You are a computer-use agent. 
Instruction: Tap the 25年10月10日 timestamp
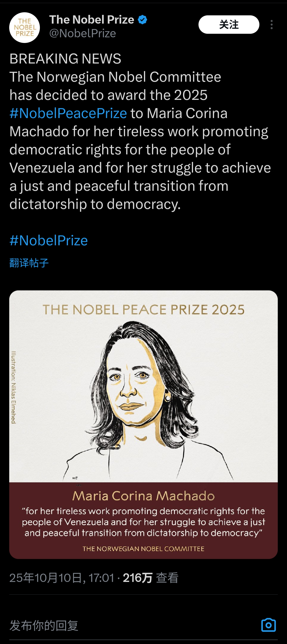coord(62,578)
